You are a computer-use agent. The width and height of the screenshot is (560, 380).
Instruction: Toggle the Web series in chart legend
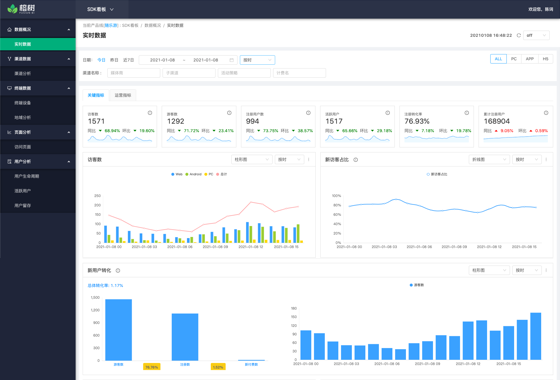(x=177, y=174)
